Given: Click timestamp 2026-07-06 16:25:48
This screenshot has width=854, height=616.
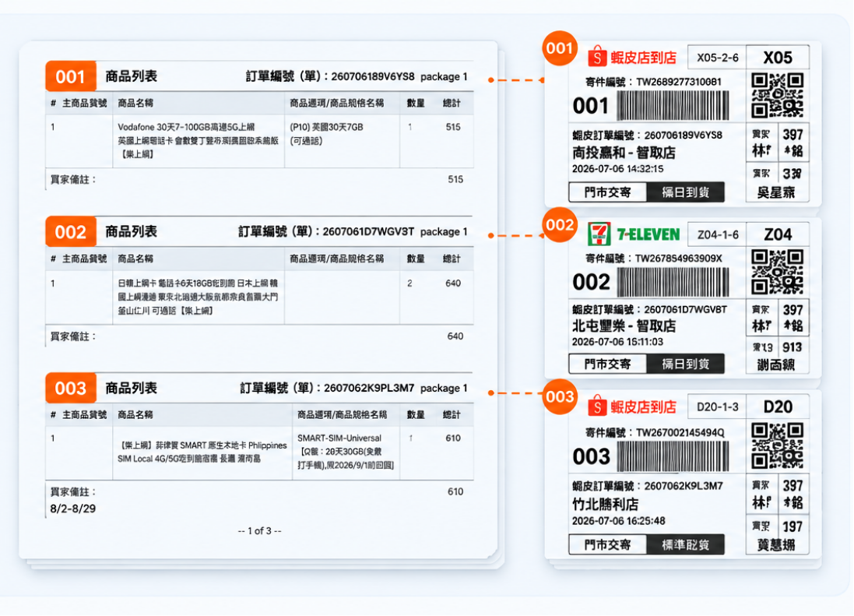Looking at the screenshot, I should pyautogui.click(x=618, y=521).
